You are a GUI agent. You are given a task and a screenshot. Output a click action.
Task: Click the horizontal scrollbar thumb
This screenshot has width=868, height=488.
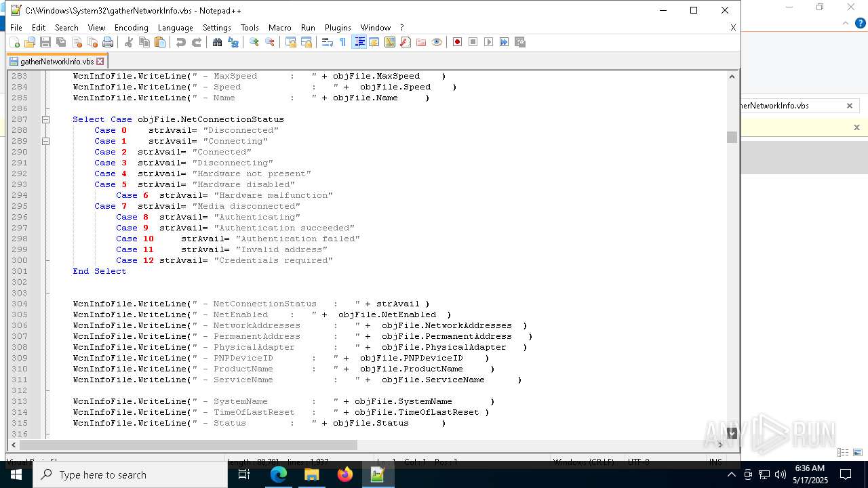pyautogui.click(x=189, y=445)
